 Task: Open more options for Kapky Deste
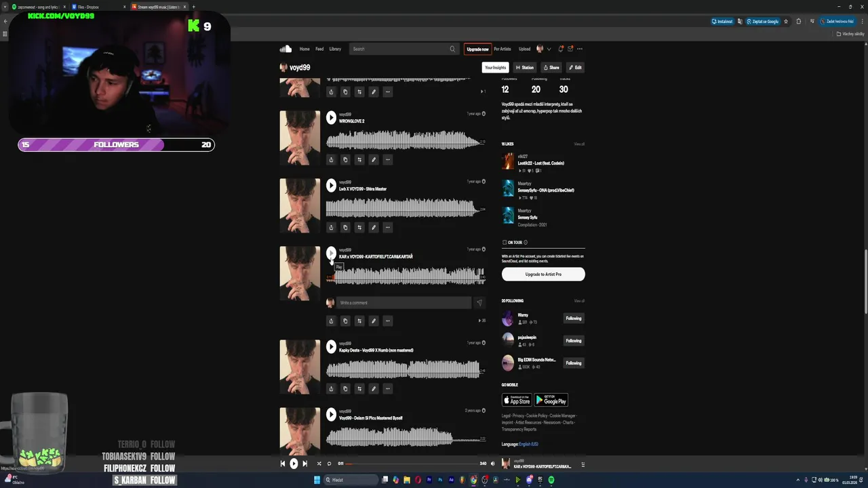pyautogui.click(x=388, y=388)
